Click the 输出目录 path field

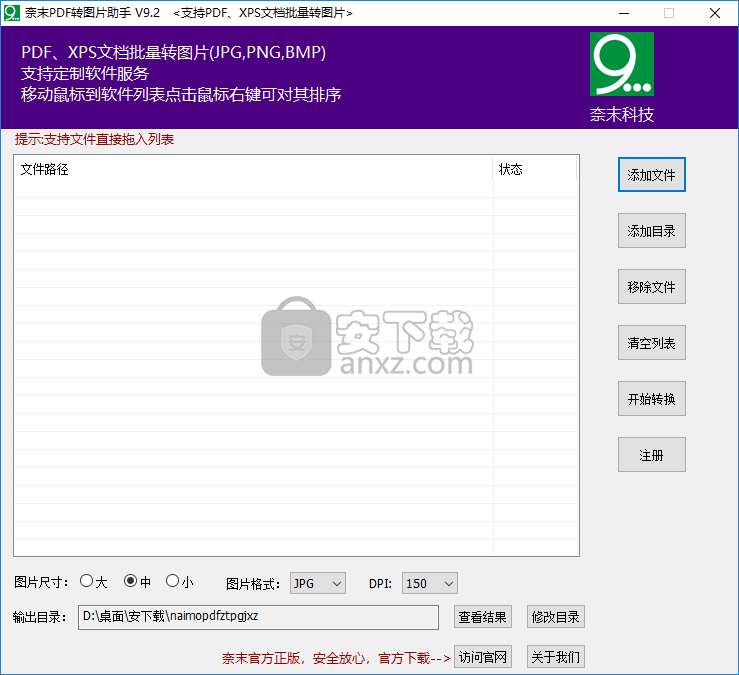(x=258, y=617)
